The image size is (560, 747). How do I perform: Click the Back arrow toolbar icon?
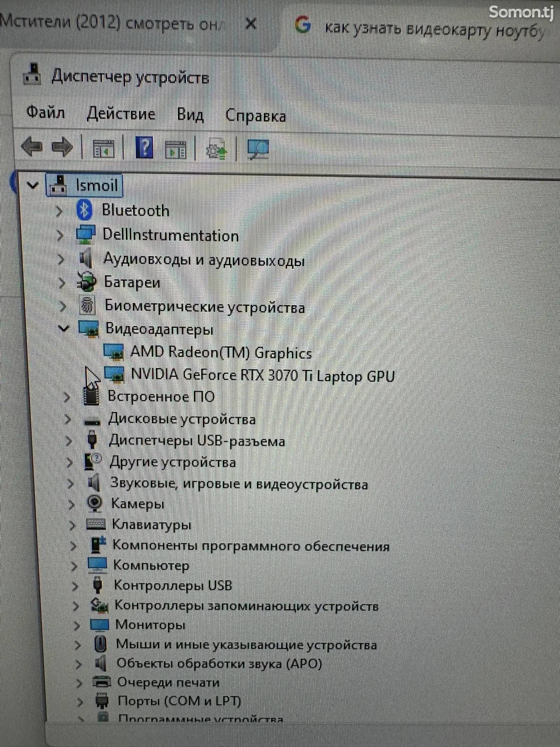pos(32,146)
